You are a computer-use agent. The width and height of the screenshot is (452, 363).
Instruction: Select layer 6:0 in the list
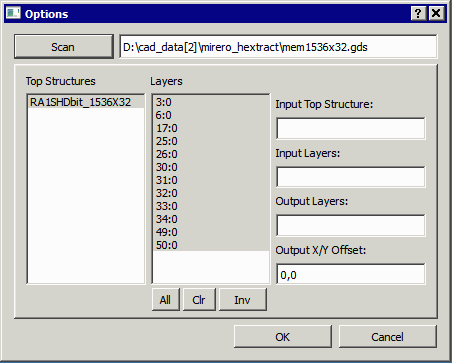coord(211,115)
